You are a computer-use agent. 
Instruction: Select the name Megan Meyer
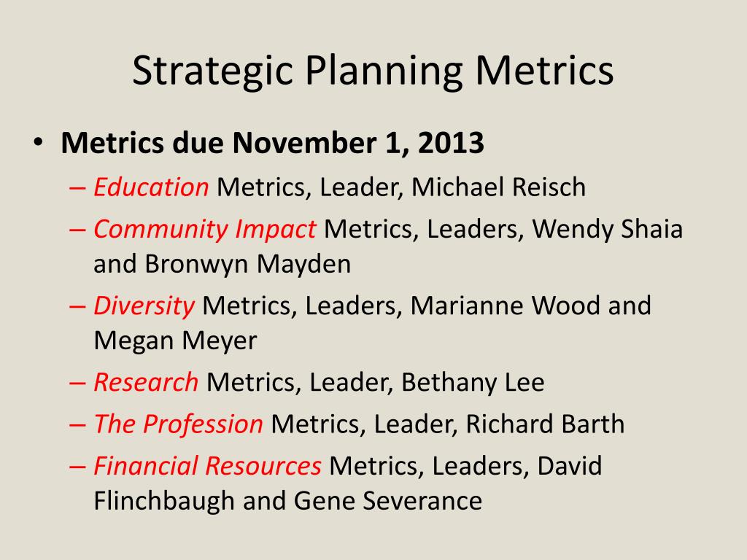point(175,341)
